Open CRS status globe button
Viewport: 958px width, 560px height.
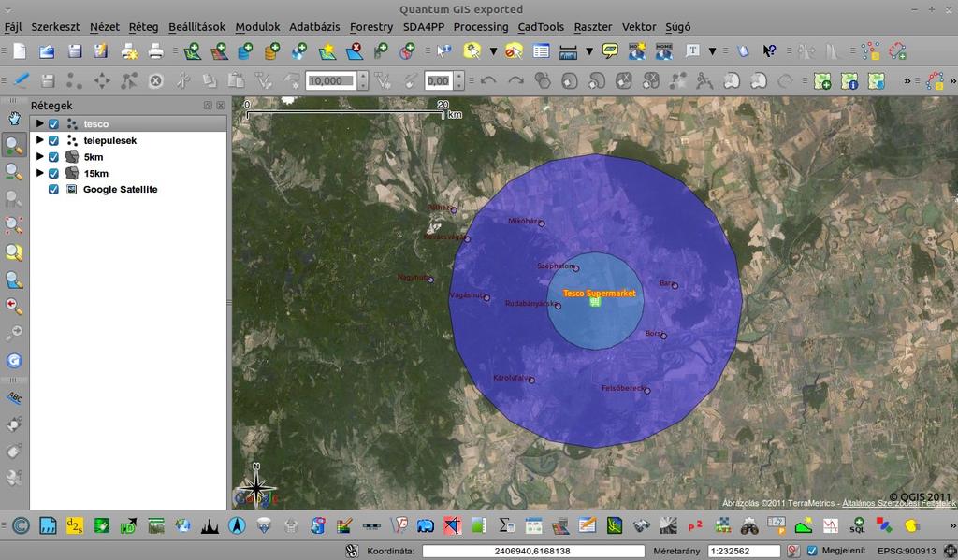950,551
